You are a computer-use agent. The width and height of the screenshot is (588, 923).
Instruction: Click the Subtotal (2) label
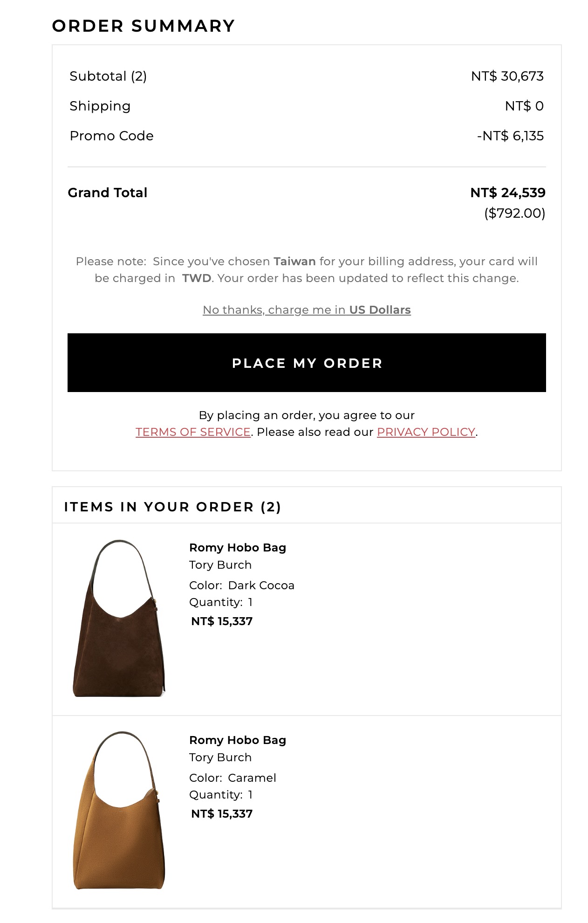[108, 76]
